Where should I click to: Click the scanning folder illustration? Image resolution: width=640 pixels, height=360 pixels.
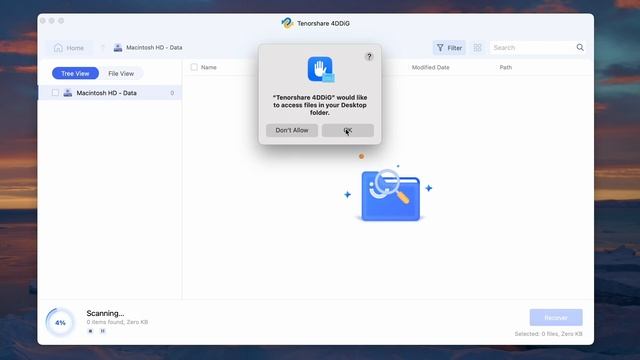(x=390, y=195)
